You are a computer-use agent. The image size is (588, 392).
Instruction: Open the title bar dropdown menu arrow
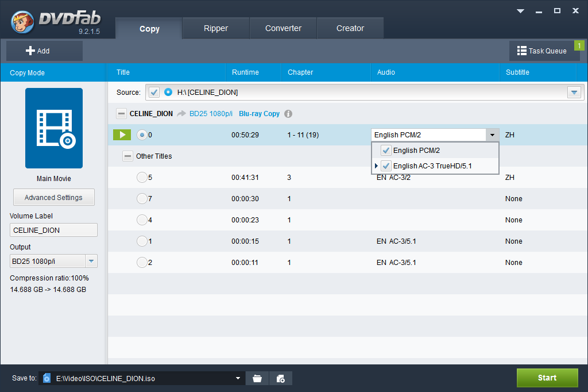click(x=520, y=11)
